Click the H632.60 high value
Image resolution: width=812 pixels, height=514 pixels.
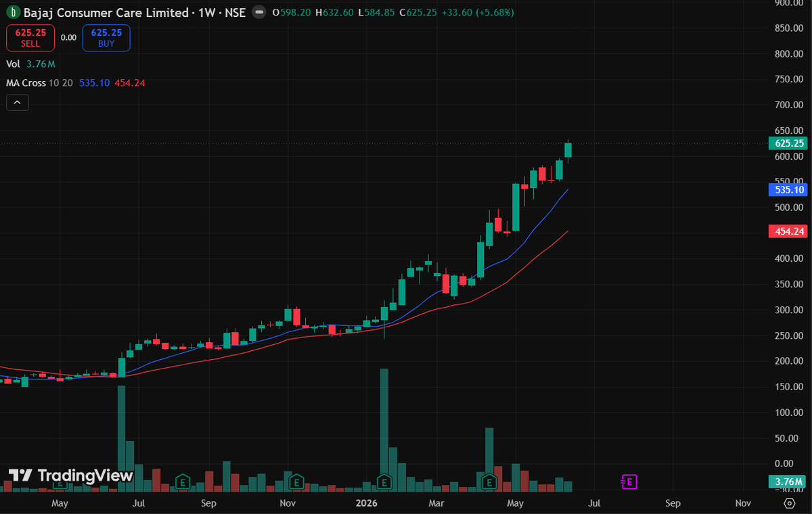334,13
